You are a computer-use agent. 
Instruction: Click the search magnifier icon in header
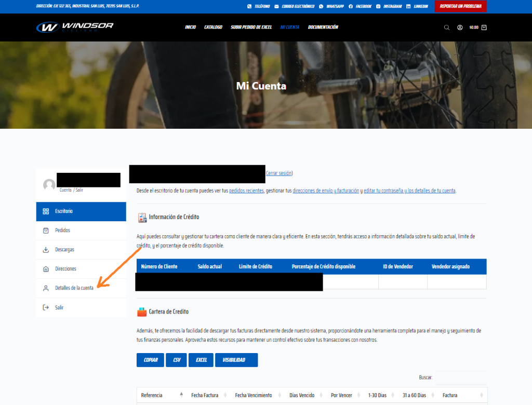click(x=447, y=28)
